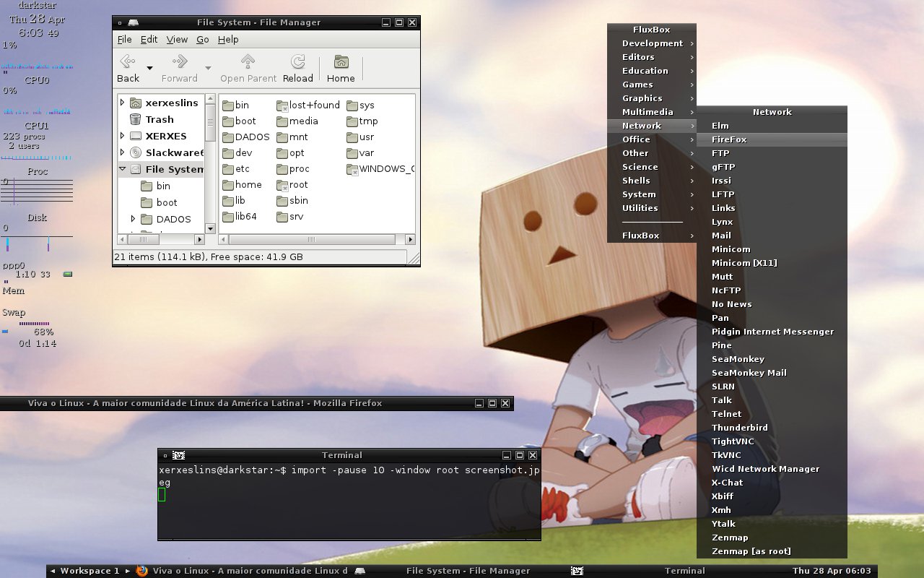Reload the current folder view
Image resolution: width=924 pixels, height=578 pixels.
[x=297, y=62]
